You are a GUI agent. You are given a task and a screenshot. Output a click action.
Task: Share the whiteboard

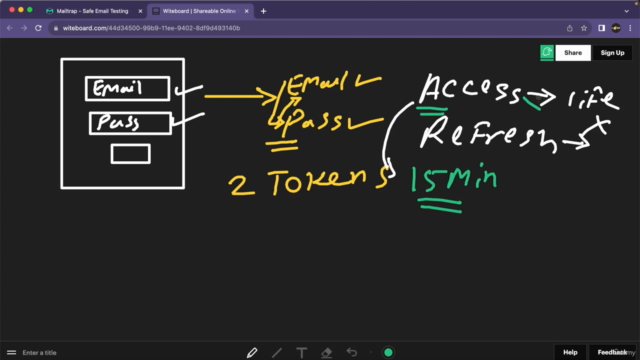point(573,53)
